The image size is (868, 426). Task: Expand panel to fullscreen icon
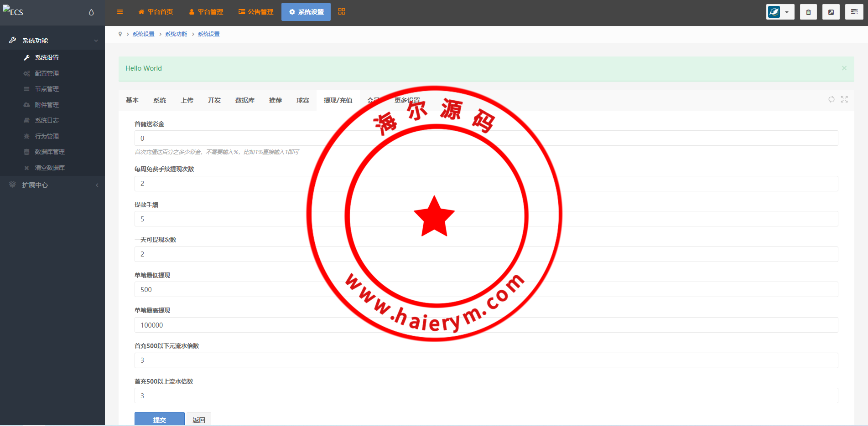click(x=844, y=99)
